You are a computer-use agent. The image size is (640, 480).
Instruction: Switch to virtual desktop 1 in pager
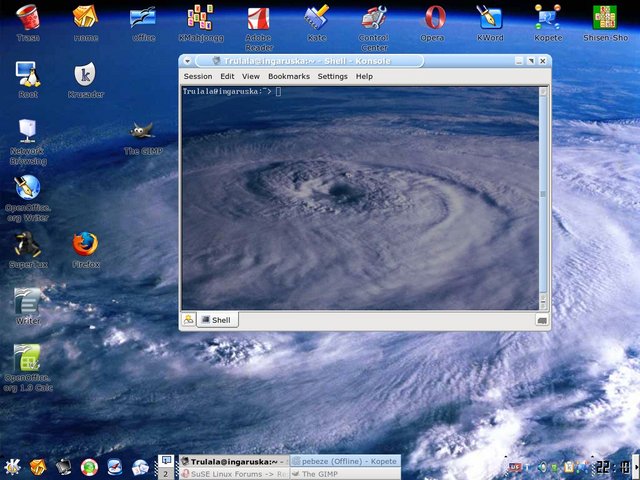pyautogui.click(x=166, y=461)
